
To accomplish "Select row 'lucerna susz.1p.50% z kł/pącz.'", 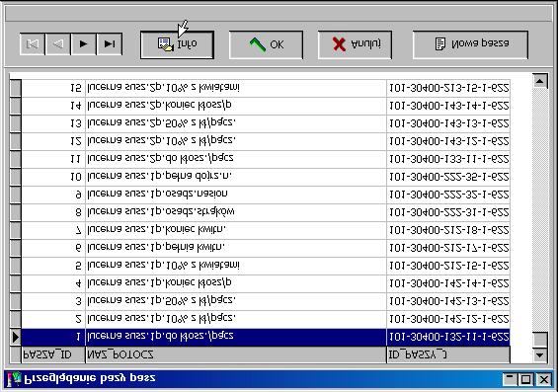I will click(x=266, y=301).
